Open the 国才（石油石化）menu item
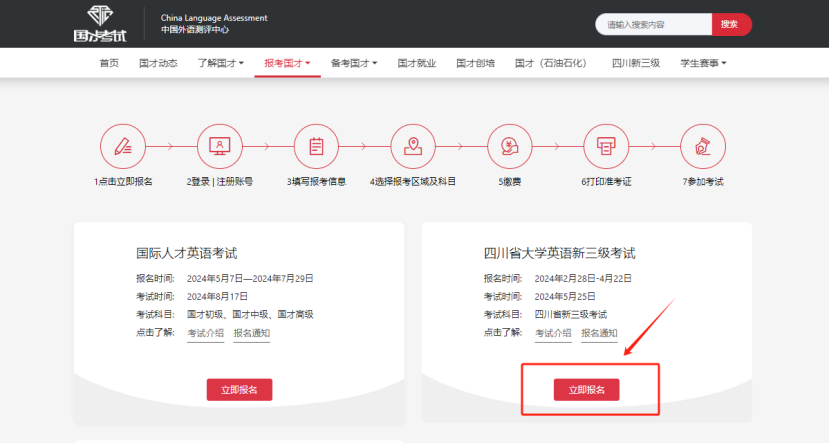The height and width of the screenshot is (443, 830). point(553,63)
